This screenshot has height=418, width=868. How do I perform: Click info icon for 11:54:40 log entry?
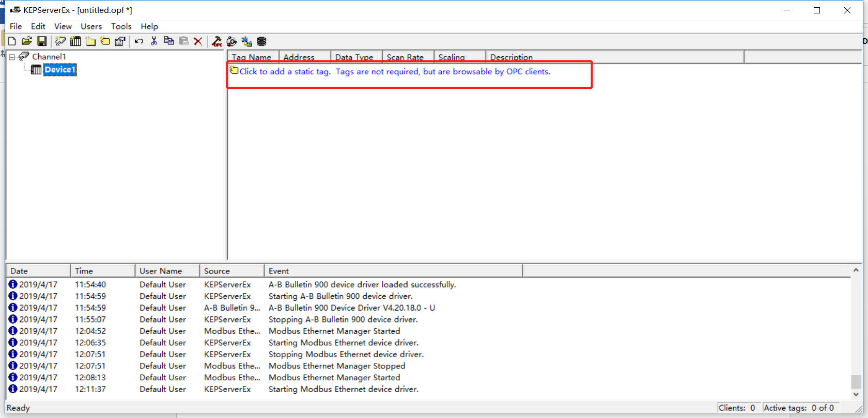[x=13, y=284]
